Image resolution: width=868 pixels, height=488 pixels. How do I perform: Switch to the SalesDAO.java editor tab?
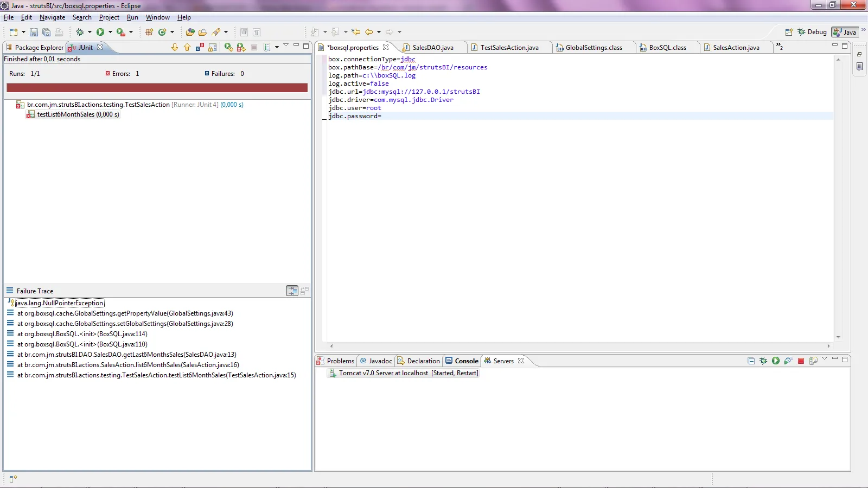tap(432, 48)
